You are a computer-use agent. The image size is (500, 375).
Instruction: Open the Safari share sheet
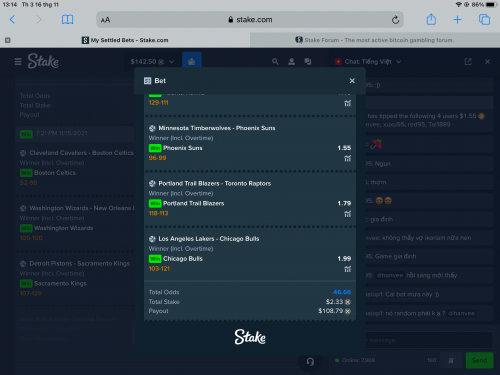(x=431, y=19)
